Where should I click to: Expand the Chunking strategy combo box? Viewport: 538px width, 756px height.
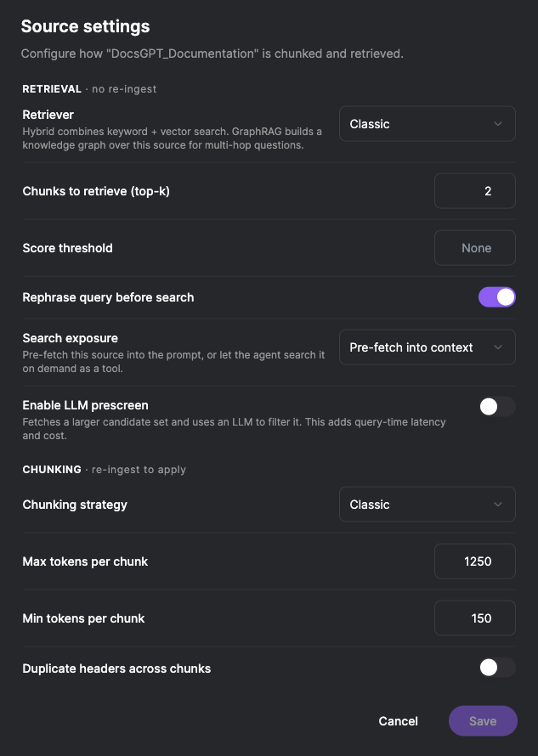pyautogui.click(x=428, y=505)
